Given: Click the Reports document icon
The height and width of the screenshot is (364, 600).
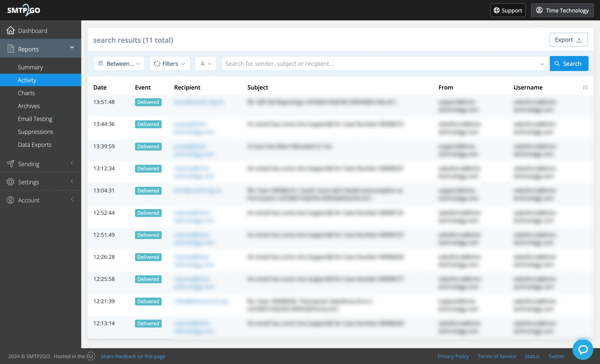Looking at the screenshot, I should coord(11,49).
